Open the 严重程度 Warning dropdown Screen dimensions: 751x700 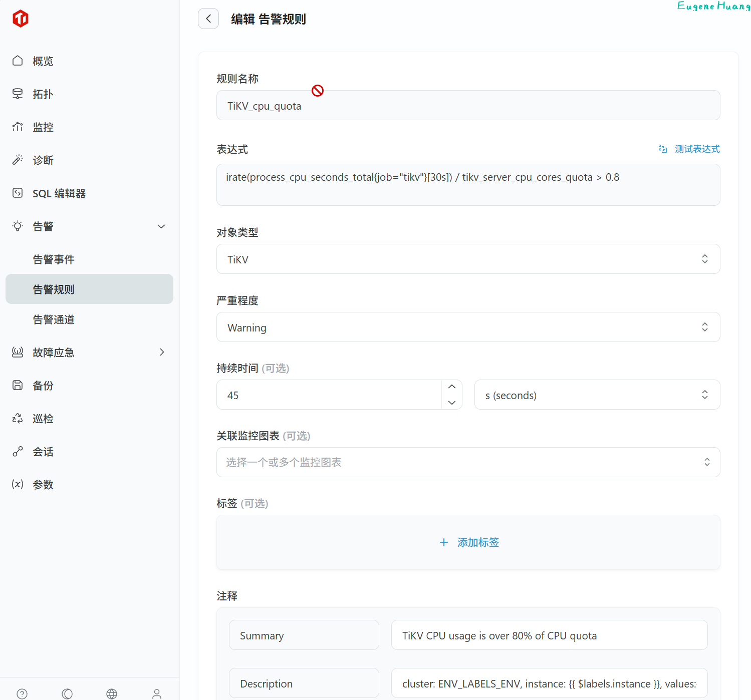(468, 327)
